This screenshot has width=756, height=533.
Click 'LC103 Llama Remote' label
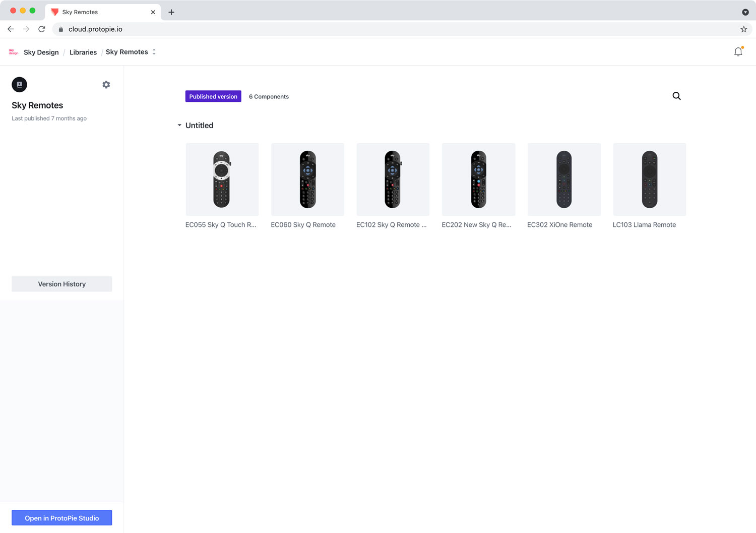point(644,225)
